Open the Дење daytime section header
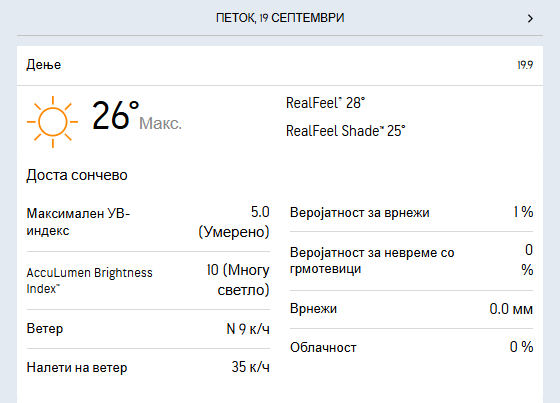This screenshot has width=560, height=403. tap(280, 65)
